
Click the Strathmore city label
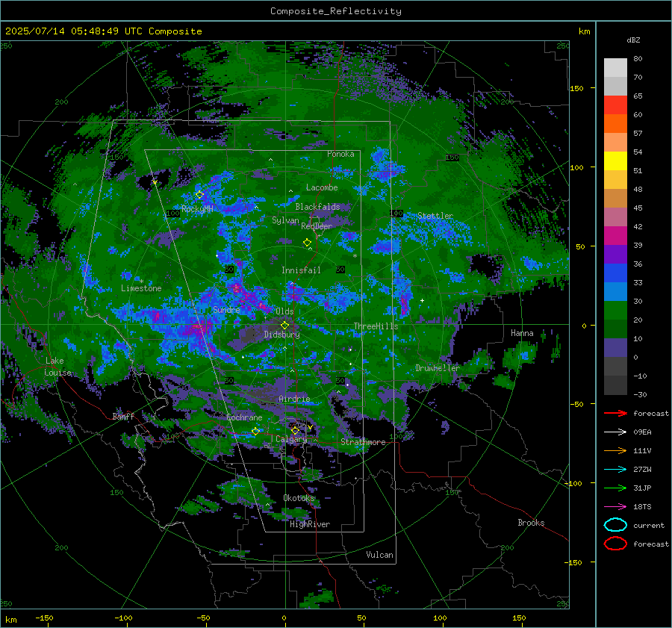pyautogui.click(x=363, y=442)
